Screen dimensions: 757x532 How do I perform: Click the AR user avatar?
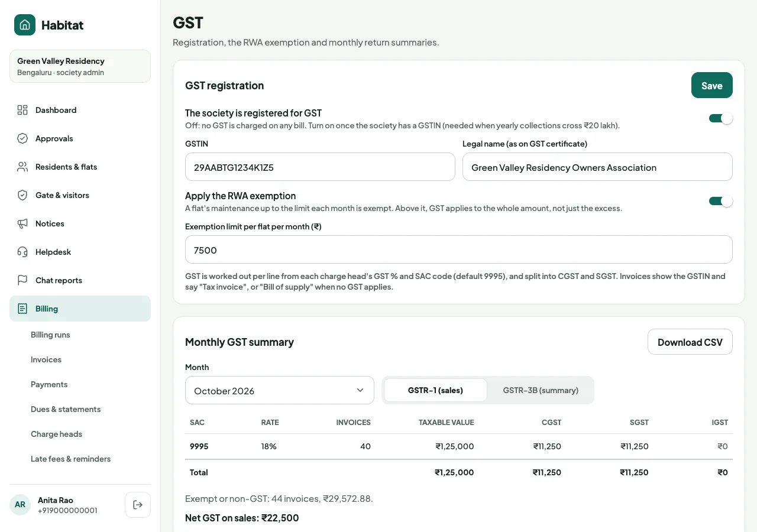(x=20, y=505)
